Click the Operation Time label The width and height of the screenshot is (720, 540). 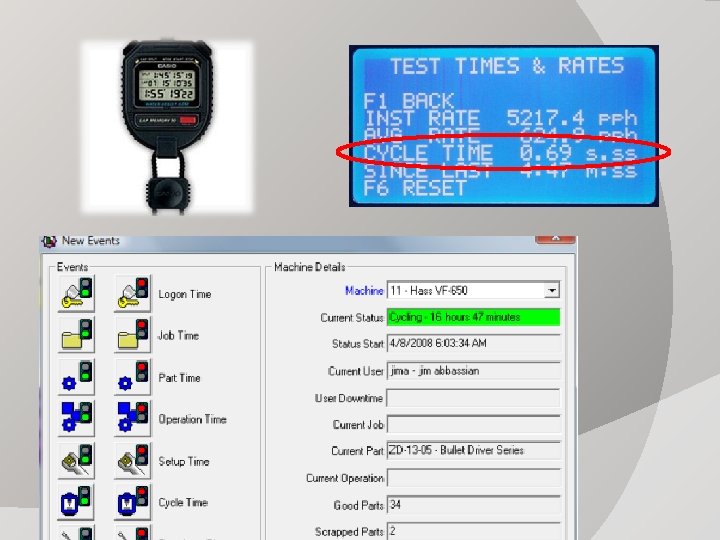click(x=192, y=419)
